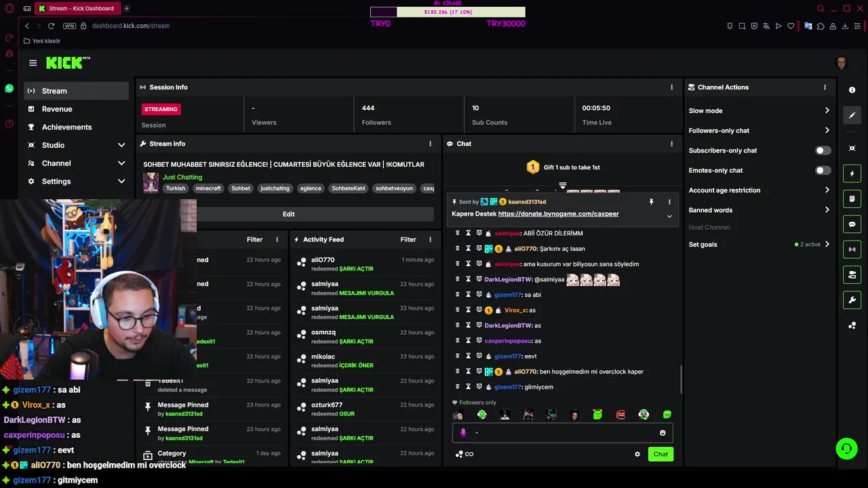868x488 pixels.
Task: Click DarkLegionBTW username on '@salmiyaa' message
Action: click(x=508, y=280)
